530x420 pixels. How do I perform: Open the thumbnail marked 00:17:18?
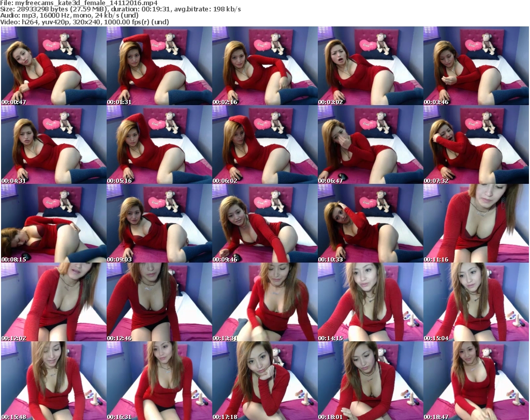tap(264, 381)
